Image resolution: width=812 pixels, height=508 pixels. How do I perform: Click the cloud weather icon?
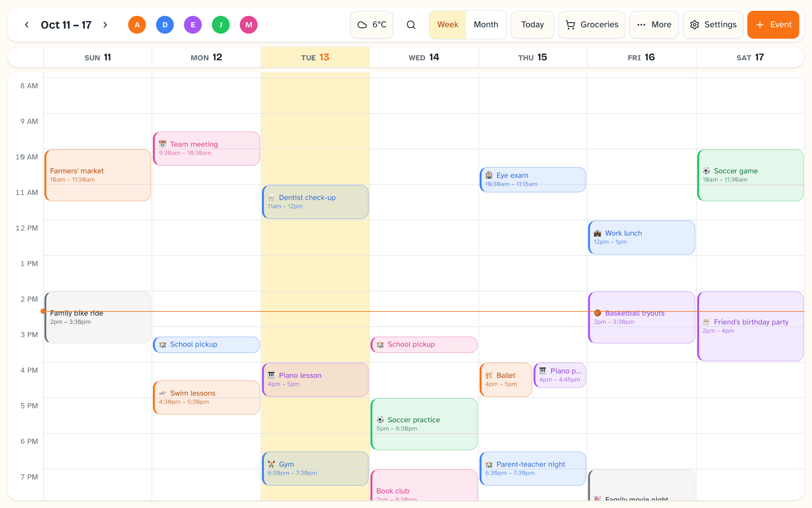[x=362, y=24]
